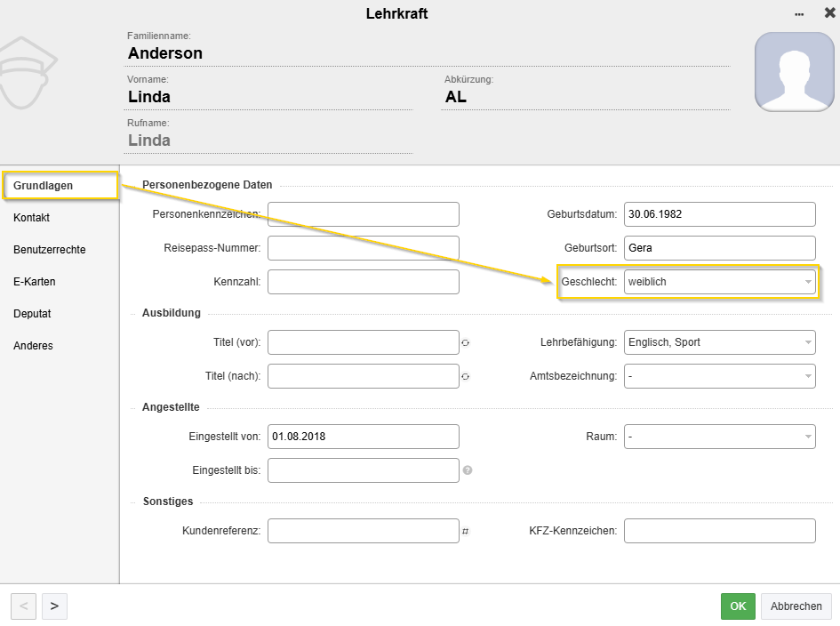Screen dimensions: 840x626
Task: Focus the KFZ-Kennzeichen input field
Action: tap(719, 531)
